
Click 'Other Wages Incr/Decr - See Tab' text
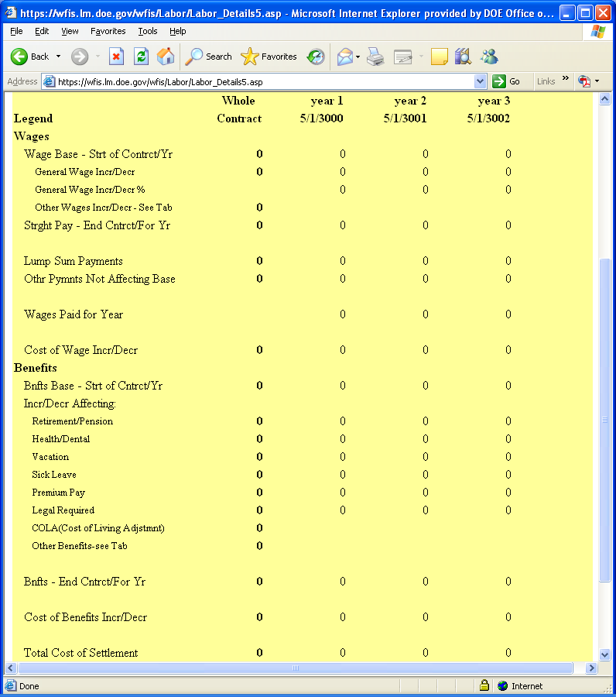tap(104, 208)
